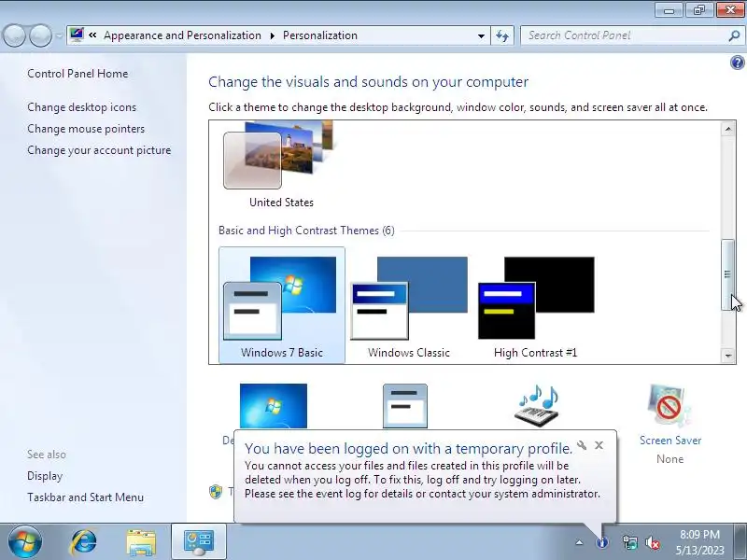Open the Windows Start menu
The width and height of the screenshot is (747, 560).
24,541
